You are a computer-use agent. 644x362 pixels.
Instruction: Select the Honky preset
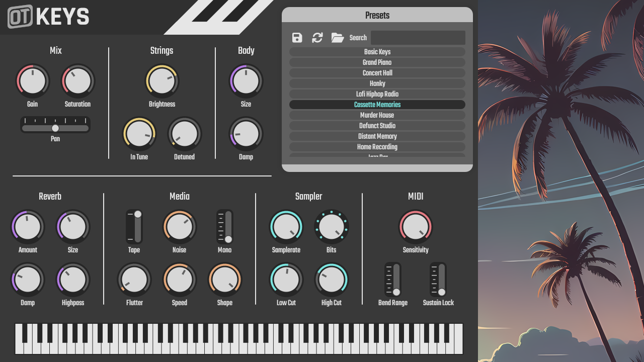click(377, 83)
